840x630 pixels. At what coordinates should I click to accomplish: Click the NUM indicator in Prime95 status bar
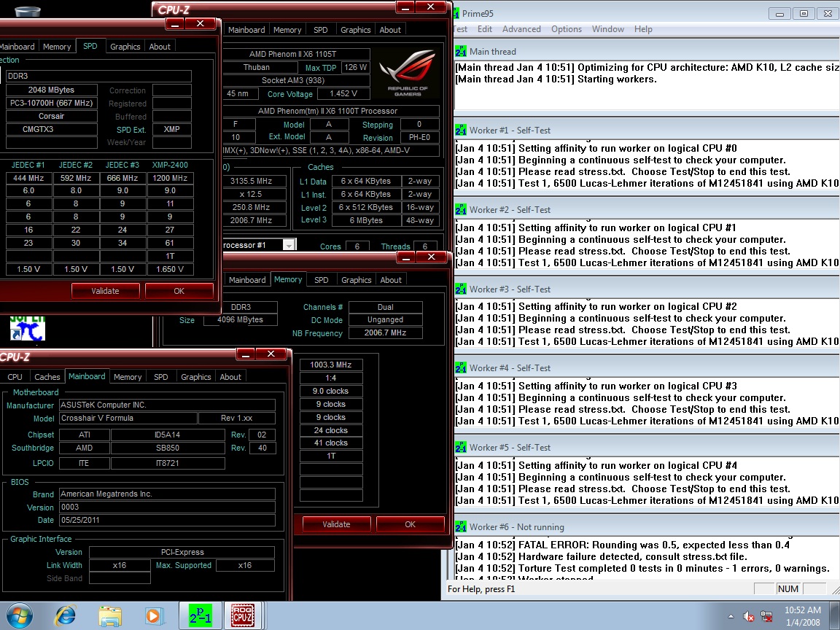pos(787,588)
